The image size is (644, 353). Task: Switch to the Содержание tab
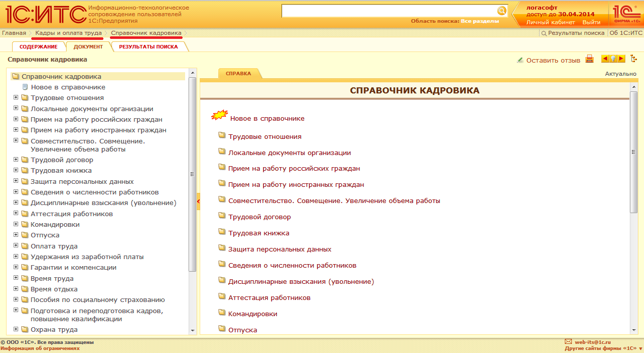pyautogui.click(x=38, y=46)
